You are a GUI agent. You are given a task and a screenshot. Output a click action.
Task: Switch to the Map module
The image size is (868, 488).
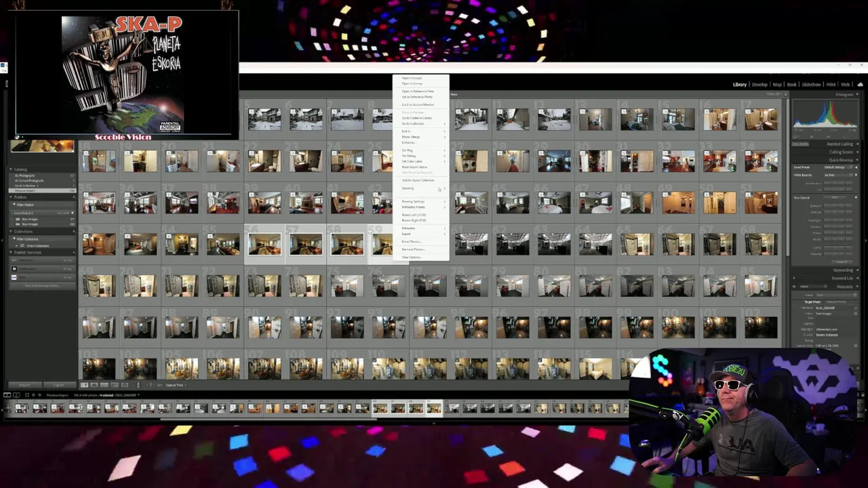pyautogui.click(x=777, y=85)
